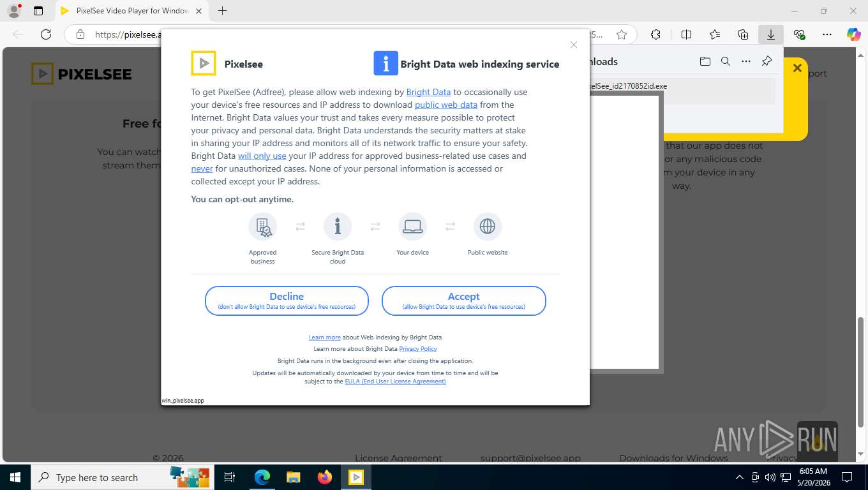The width and height of the screenshot is (868, 490).
Task: Open Browser essentials heart icon
Action: coord(799,34)
